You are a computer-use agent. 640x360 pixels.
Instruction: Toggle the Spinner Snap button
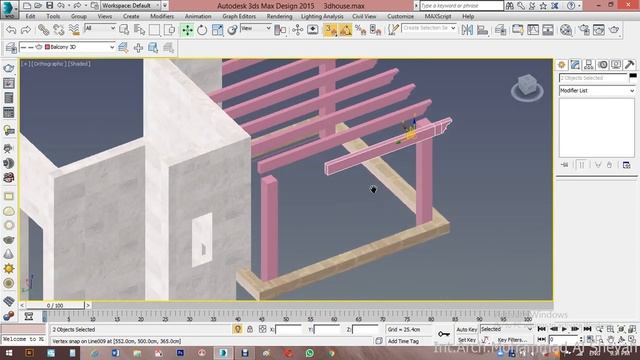[x=375, y=30]
